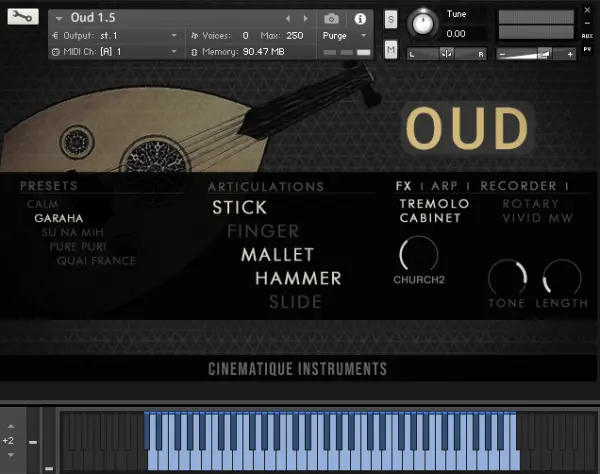
Task: Toggle the Mute M button
Action: tap(391, 49)
